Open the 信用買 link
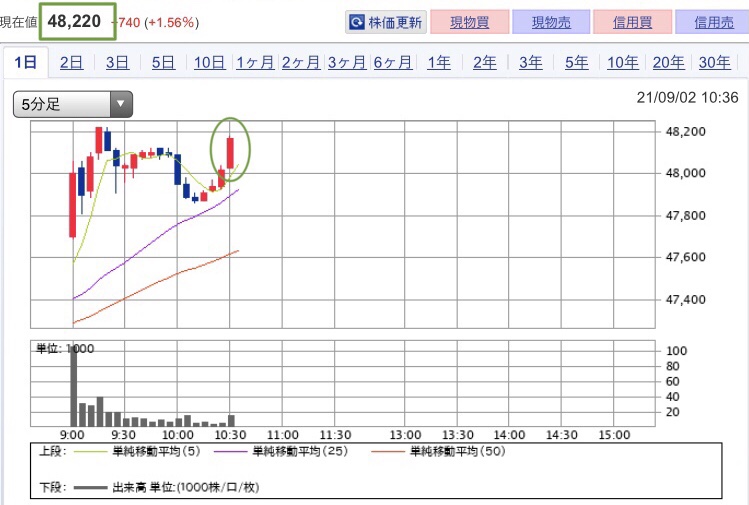Image resolution: width=749 pixels, height=505 pixels. (632, 22)
